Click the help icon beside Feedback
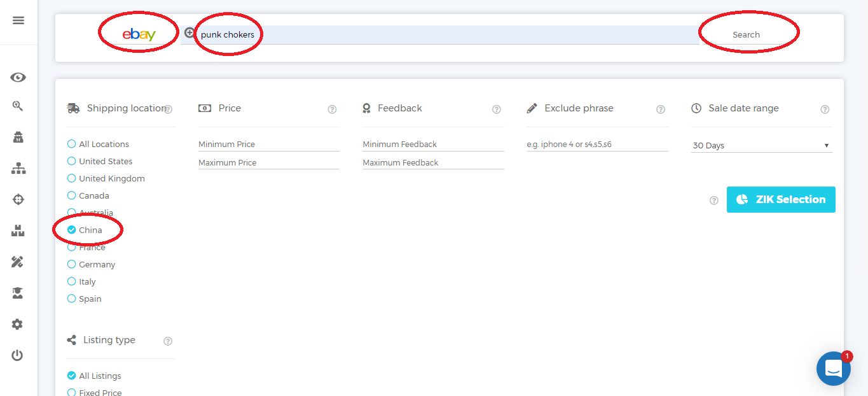The width and height of the screenshot is (868, 396). (497, 110)
